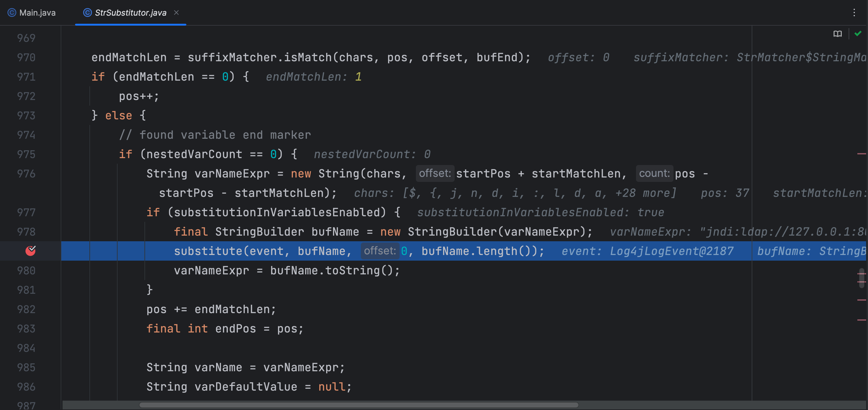Click the inline value 'nestedVarCount: 0'
Image resolution: width=868 pixels, height=410 pixels.
point(372,154)
